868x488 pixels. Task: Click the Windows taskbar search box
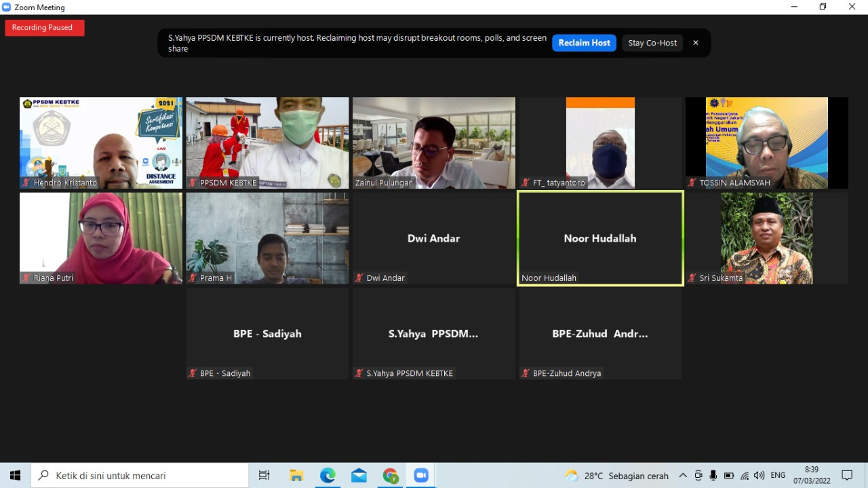(140, 475)
